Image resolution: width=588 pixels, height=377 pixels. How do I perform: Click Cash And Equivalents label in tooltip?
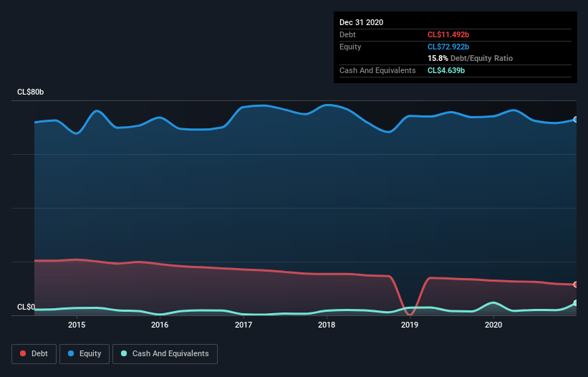[x=377, y=70]
